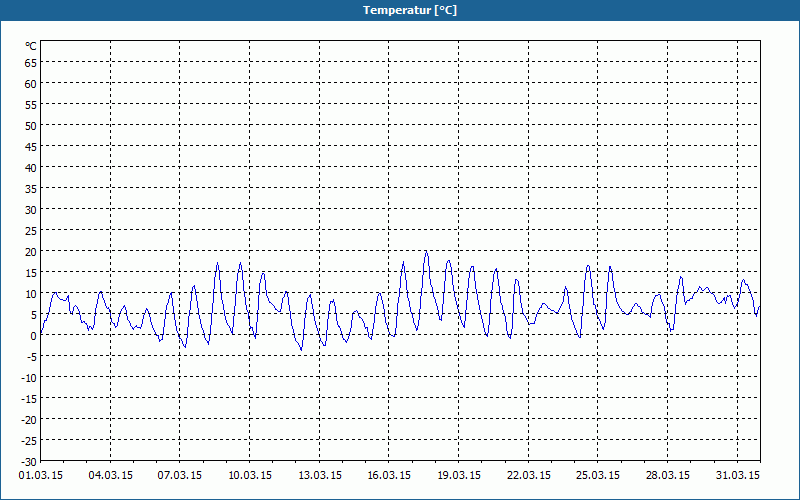Click the 13.03.15 date label
This screenshot has height=500, width=800.
(320, 475)
